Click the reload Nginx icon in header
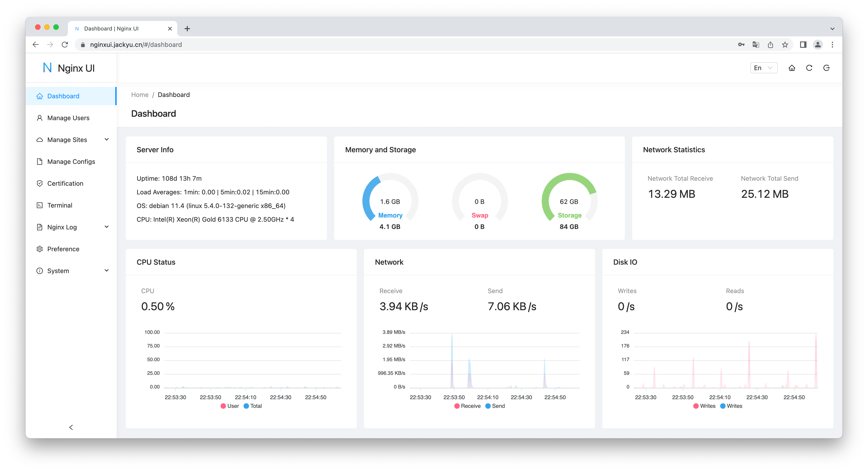 [x=809, y=68]
